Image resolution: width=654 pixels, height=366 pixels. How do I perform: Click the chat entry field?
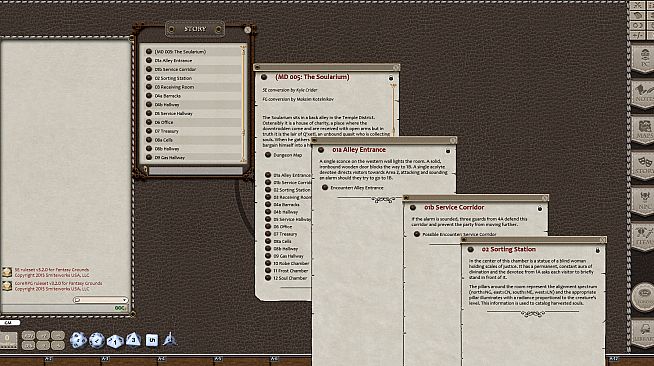[58, 308]
